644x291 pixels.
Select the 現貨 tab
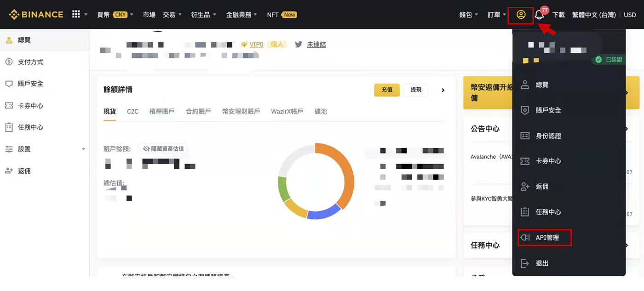tap(109, 111)
